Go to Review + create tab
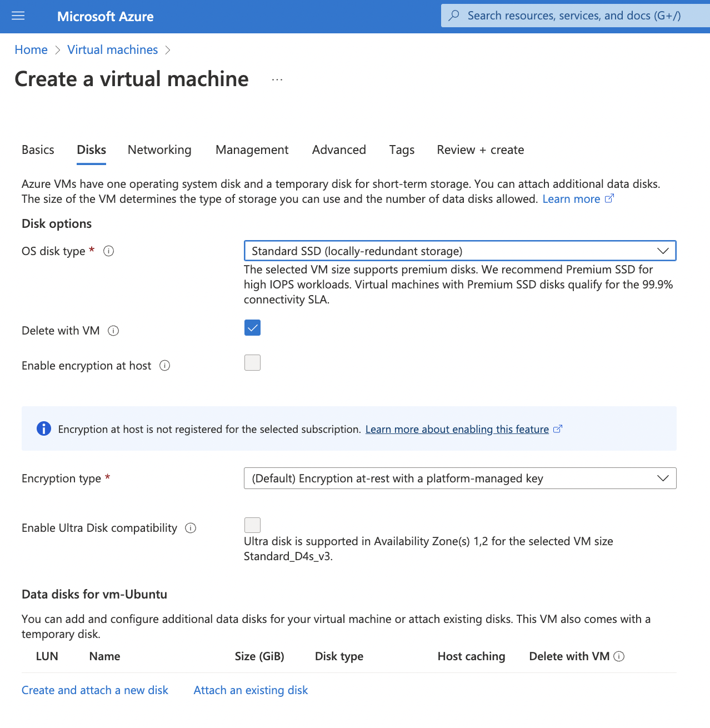This screenshot has height=728, width=710. click(481, 150)
